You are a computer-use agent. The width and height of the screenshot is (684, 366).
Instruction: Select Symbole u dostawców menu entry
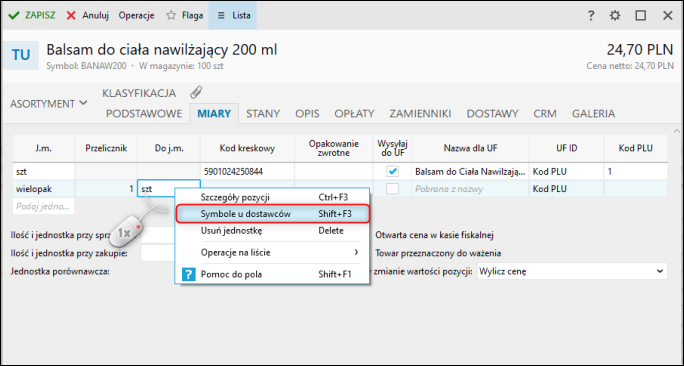pos(273,214)
